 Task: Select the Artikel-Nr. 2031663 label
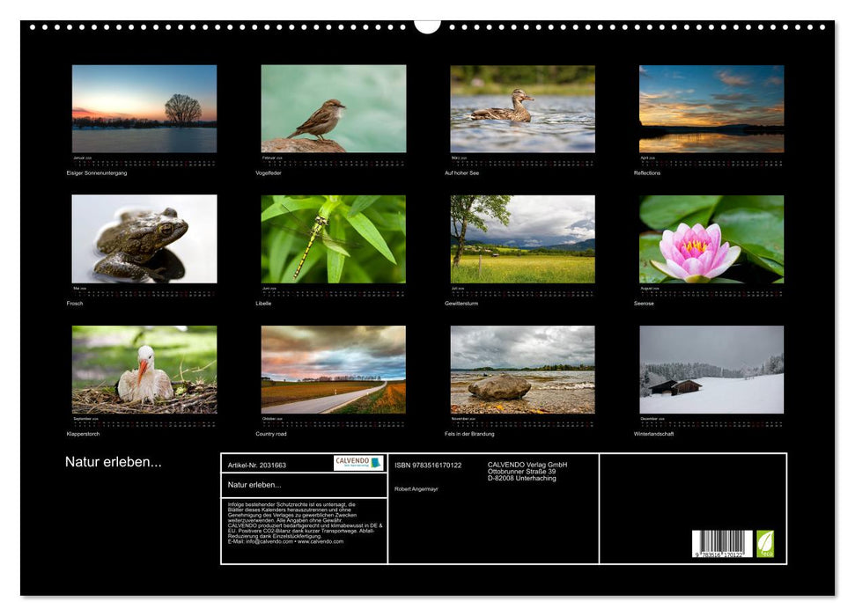tap(258, 465)
